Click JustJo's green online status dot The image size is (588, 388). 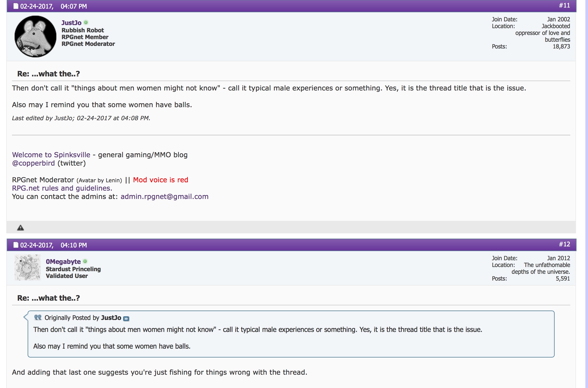coord(86,22)
